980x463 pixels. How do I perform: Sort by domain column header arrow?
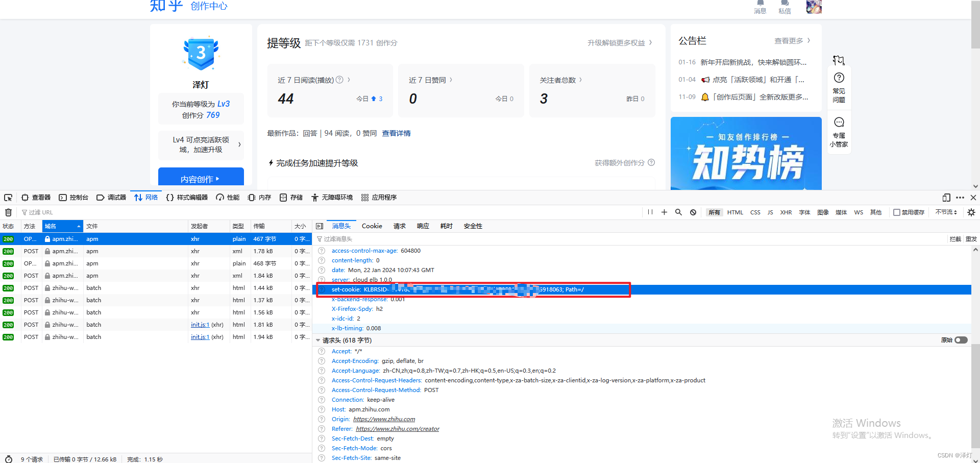(79, 226)
